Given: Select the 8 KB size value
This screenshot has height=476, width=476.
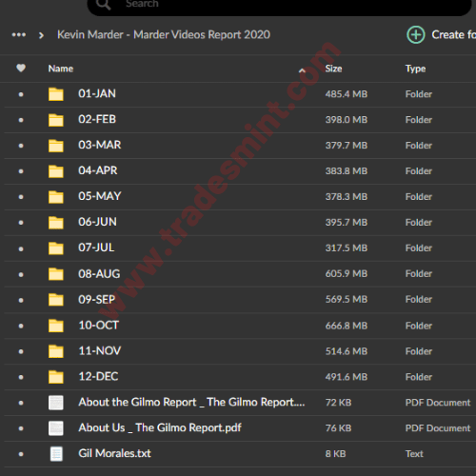Looking at the screenshot, I should 335,454.
